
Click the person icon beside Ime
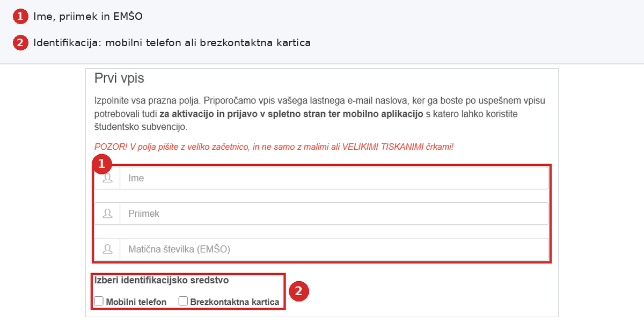[107, 178]
